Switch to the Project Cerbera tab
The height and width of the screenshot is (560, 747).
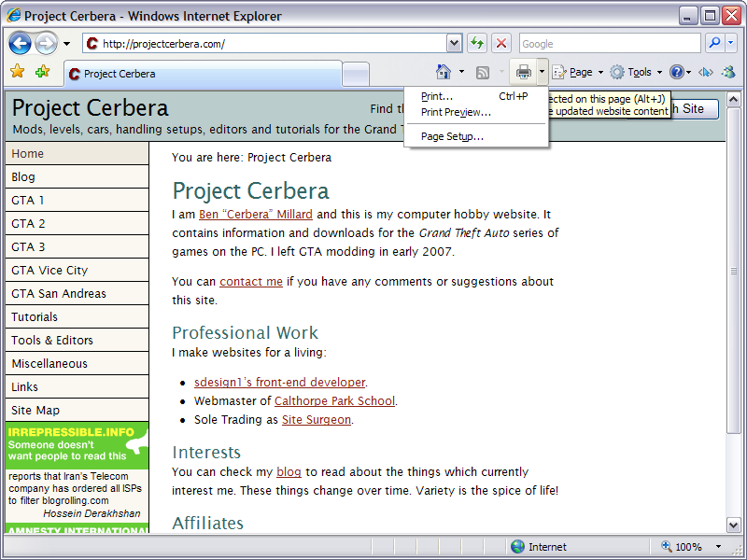[x=201, y=74]
